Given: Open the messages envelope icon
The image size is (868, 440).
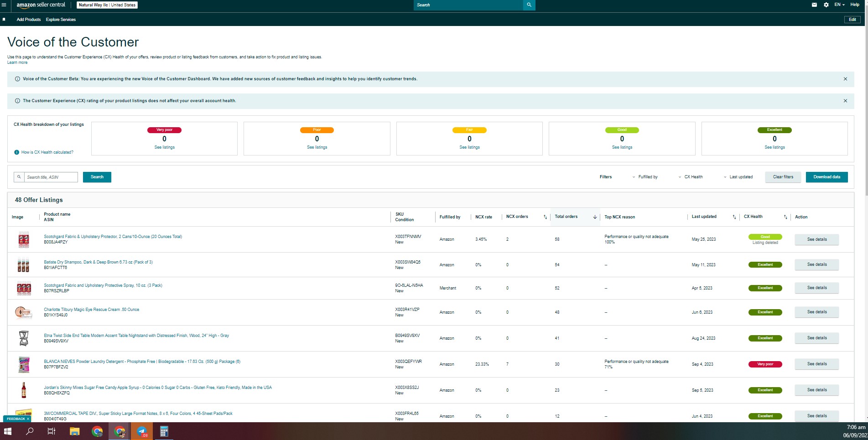Looking at the screenshot, I should (814, 5).
